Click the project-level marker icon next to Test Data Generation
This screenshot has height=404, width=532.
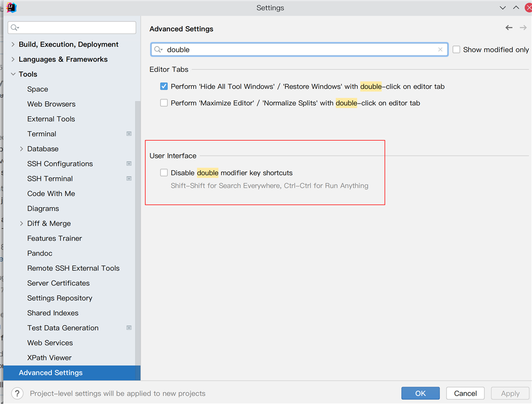pos(129,328)
